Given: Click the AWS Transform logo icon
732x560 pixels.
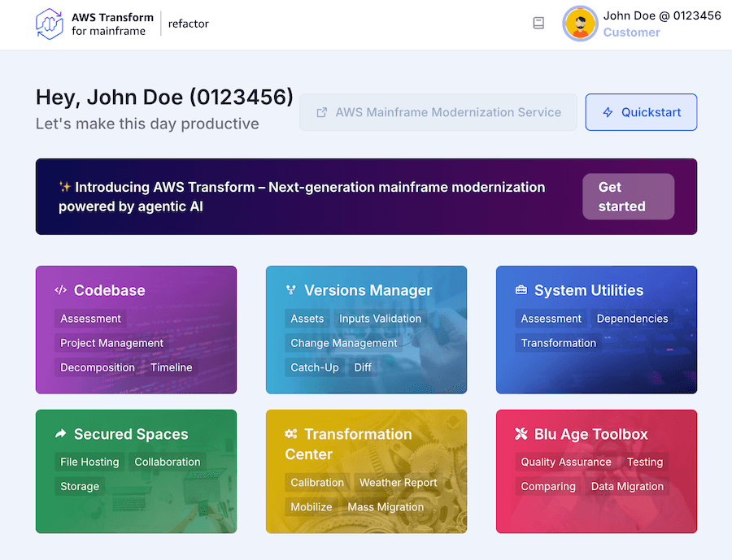Looking at the screenshot, I should pyautogui.click(x=50, y=24).
